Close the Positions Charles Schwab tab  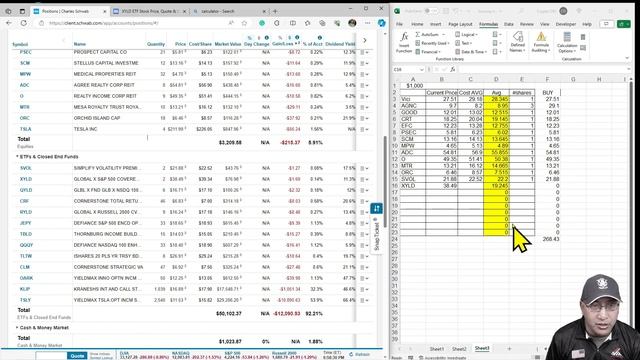pos(104,11)
